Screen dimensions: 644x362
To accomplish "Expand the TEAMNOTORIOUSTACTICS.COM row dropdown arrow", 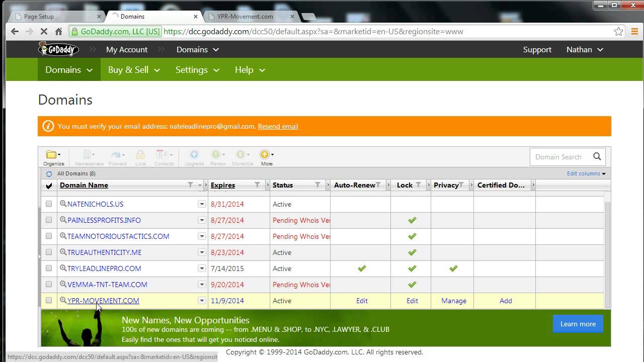I will 202,236.
